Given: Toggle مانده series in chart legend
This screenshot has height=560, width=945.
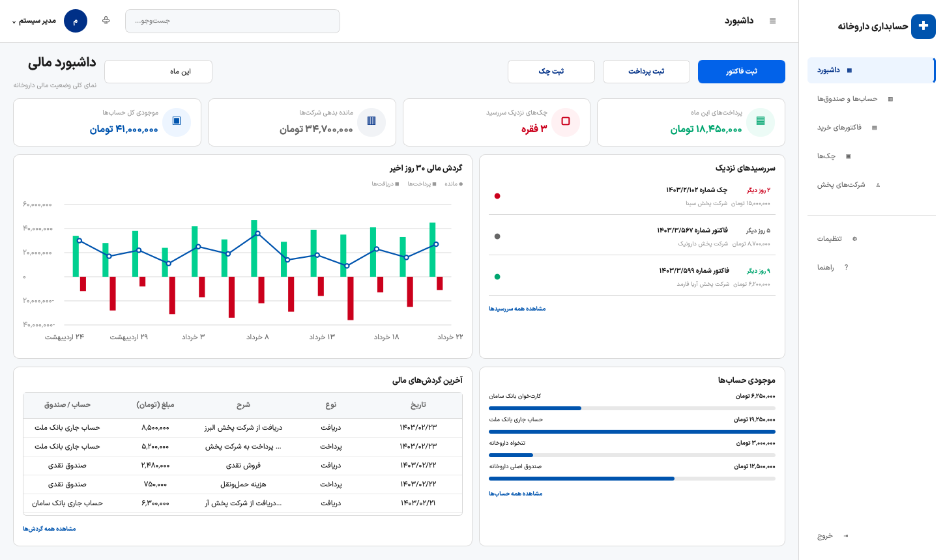Looking at the screenshot, I should coord(454,184).
